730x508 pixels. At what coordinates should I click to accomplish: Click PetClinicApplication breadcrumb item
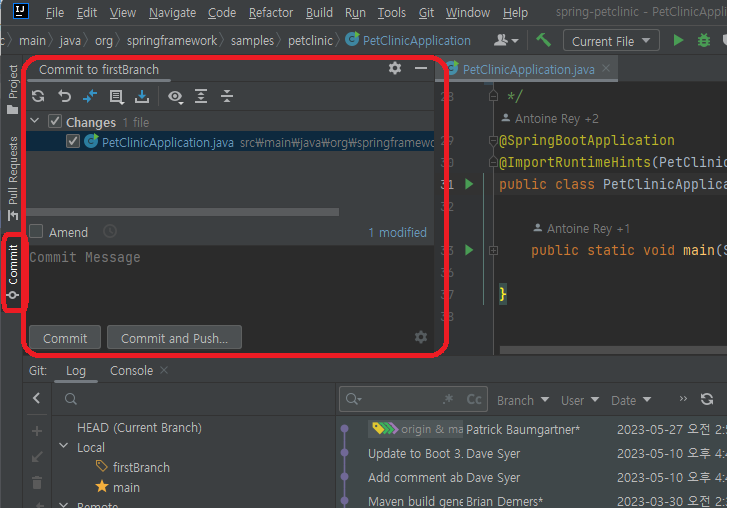[x=408, y=41]
